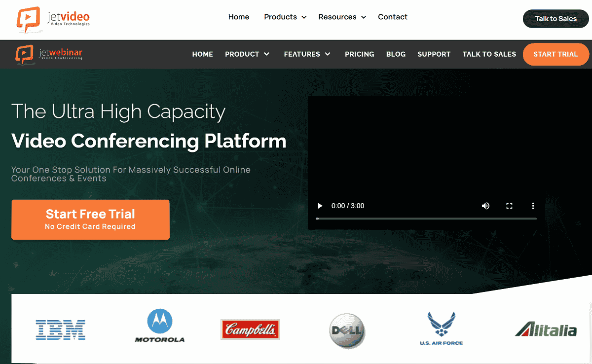592x364 pixels.
Task: Click the Motorola logo
Action: coord(160,326)
